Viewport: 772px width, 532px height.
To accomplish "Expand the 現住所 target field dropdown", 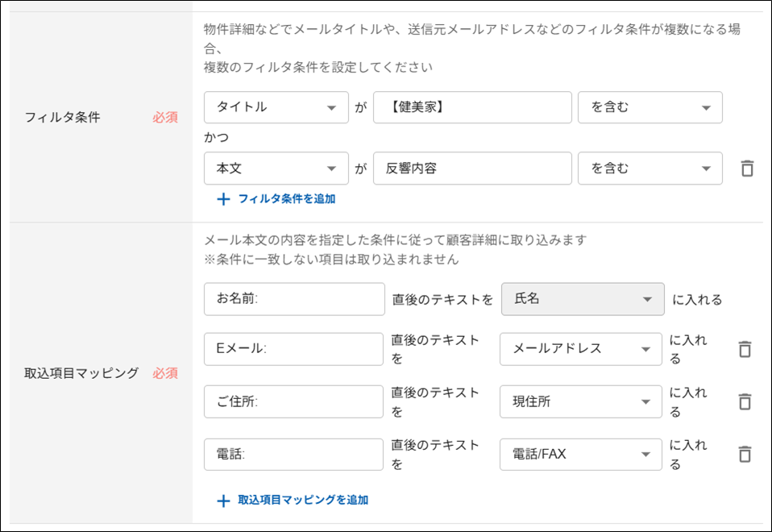I will [580, 401].
